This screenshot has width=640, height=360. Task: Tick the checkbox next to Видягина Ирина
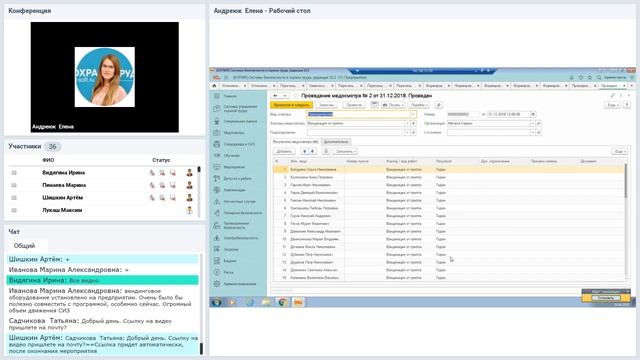point(14,173)
